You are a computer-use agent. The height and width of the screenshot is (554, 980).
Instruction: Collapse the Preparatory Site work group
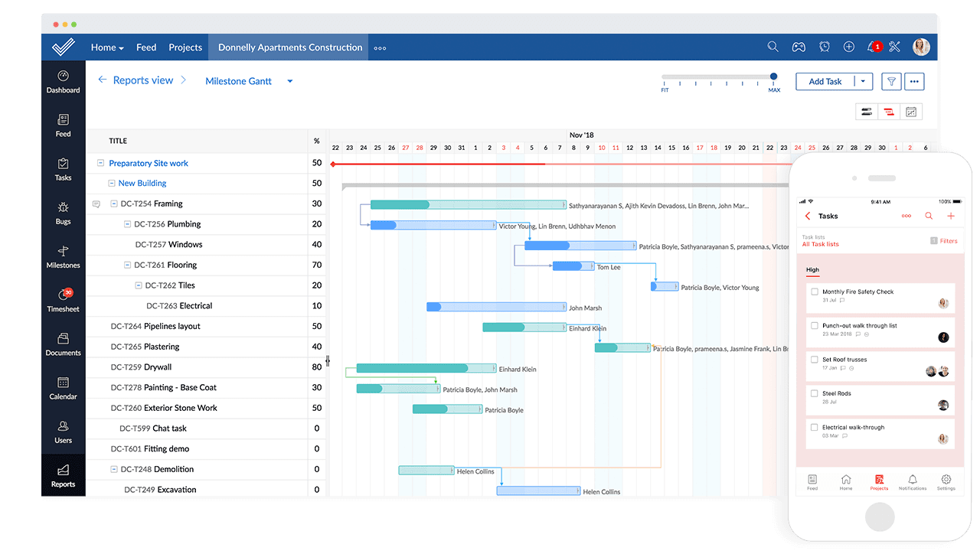coord(100,163)
